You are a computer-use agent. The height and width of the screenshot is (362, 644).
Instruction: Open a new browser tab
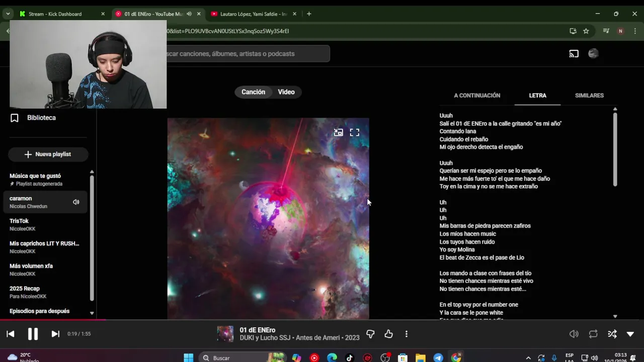point(309,14)
